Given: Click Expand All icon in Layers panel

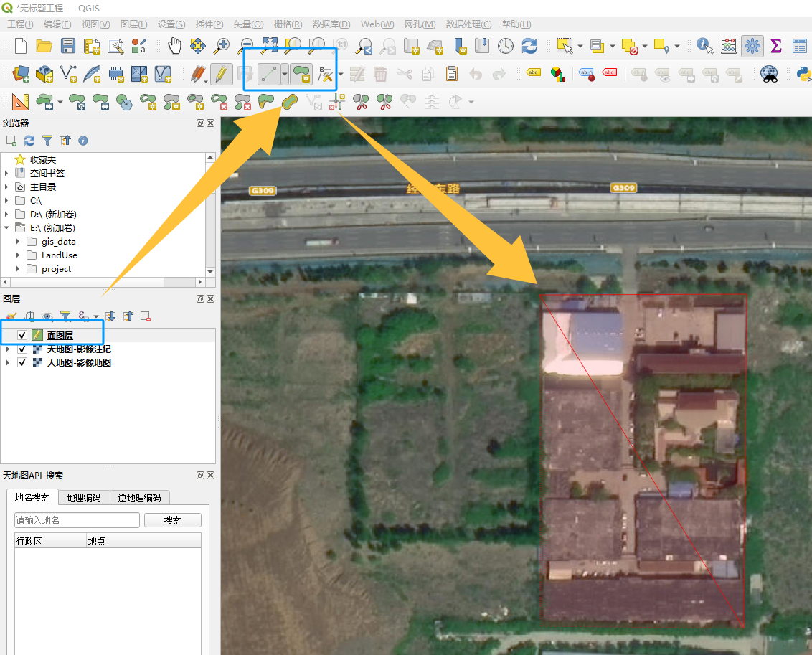Looking at the screenshot, I should pyautogui.click(x=110, y=316).
